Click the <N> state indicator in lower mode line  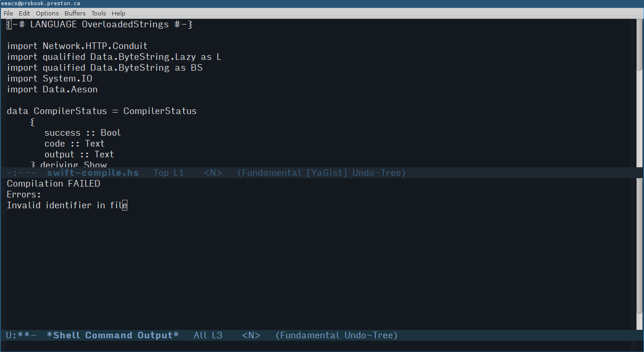pyautogui.click(x=251, y=336)
